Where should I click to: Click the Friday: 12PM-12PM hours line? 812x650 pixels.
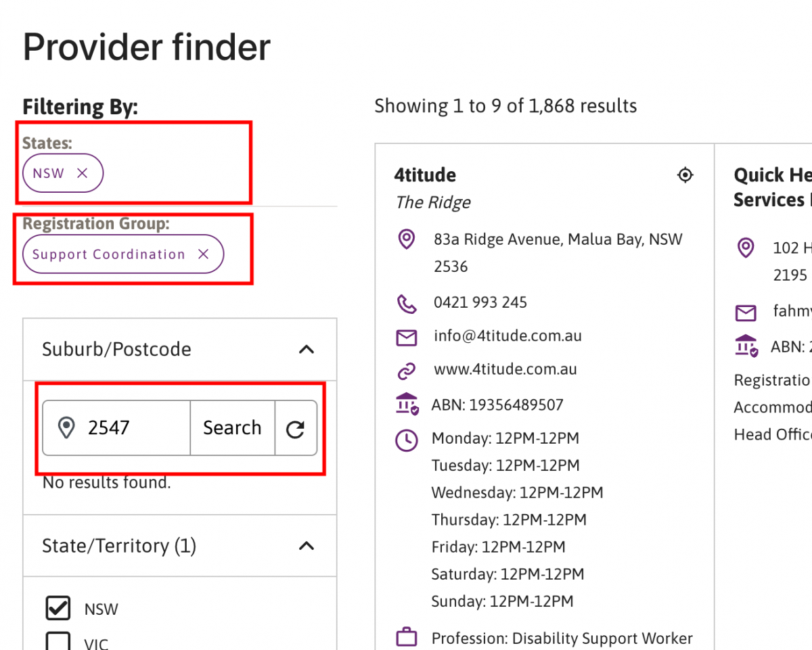click(x=499, y=547)
